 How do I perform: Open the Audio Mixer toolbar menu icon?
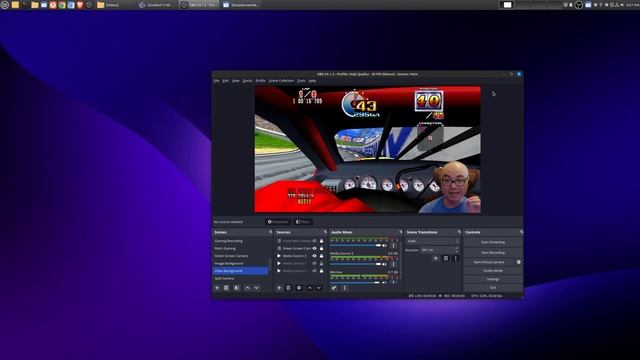pos(345,288)
